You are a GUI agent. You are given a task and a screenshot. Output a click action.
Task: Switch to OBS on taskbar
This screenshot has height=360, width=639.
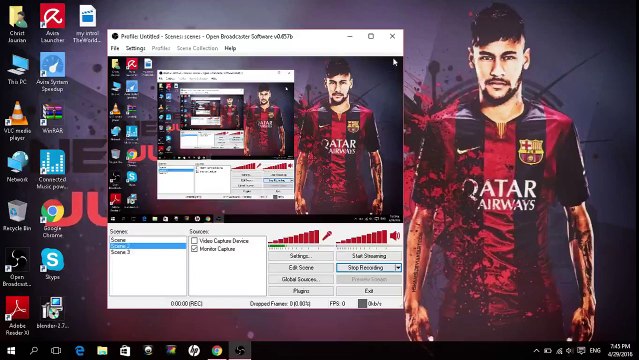[x=240, y=351]
